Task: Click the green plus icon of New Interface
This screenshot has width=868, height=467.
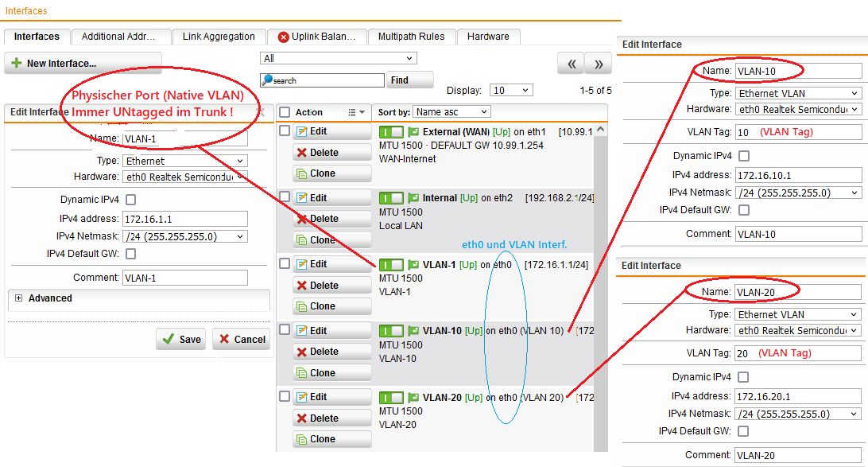Action: (17, 63)
